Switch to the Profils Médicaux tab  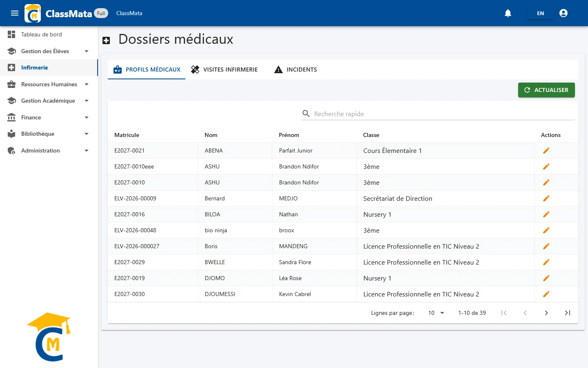coord(147,70)
